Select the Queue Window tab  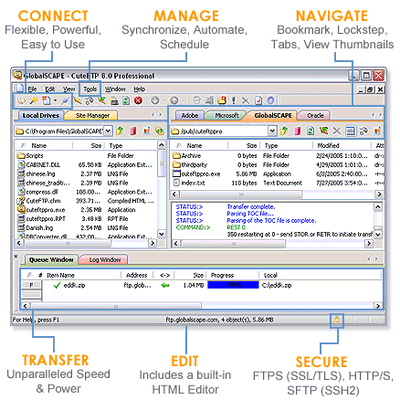[x=51, y=260]
